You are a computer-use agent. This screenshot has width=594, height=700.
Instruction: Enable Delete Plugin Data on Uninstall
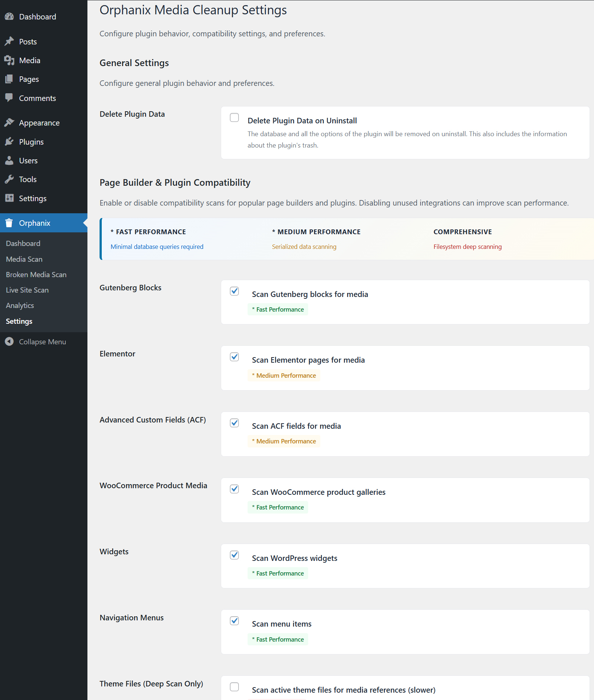click(x=234, y=117)
